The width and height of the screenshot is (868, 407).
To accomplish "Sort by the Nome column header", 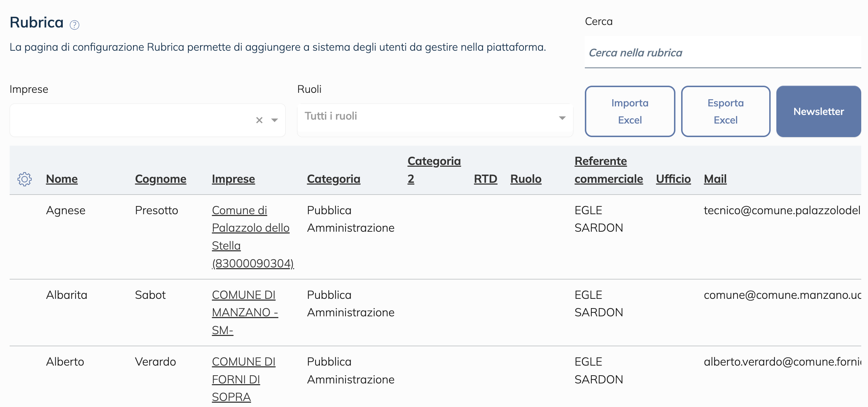I will (62, 179).
